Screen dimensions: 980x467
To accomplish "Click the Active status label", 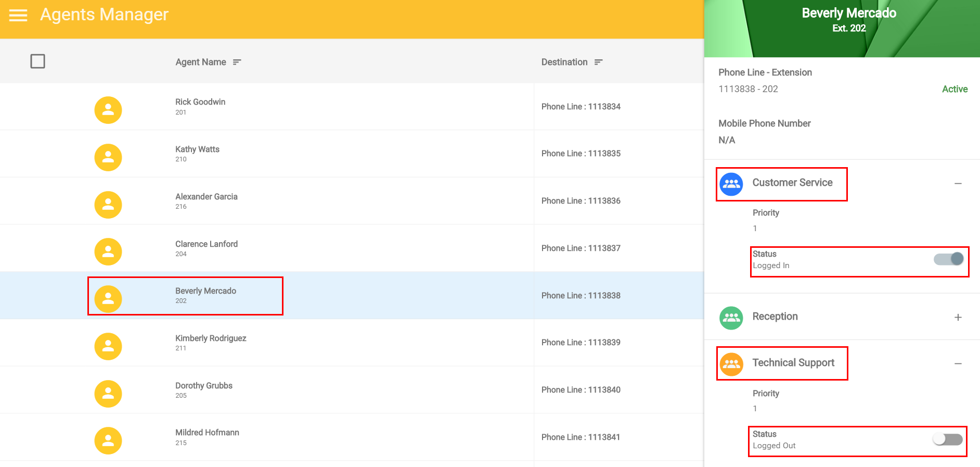I will [955, 89].
